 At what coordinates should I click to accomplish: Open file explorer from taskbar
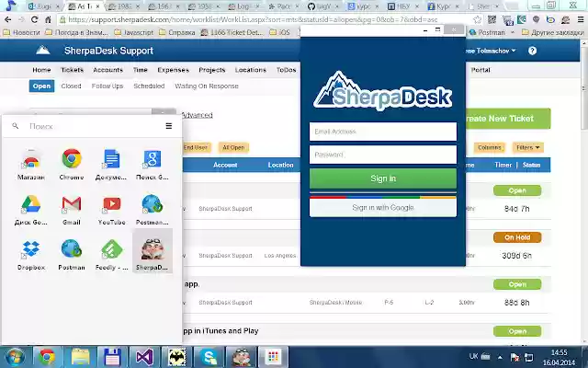(x=80, y=357)
